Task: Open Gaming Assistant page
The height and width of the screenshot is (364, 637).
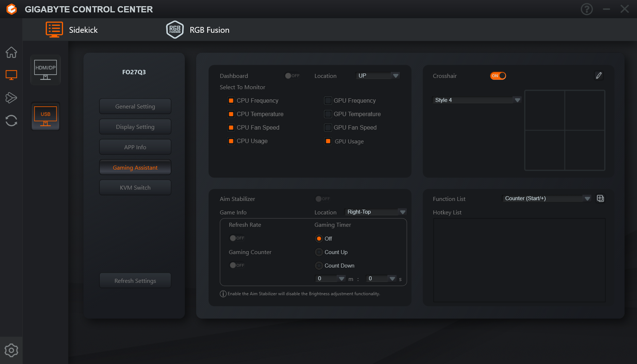Action: (135, 167)
